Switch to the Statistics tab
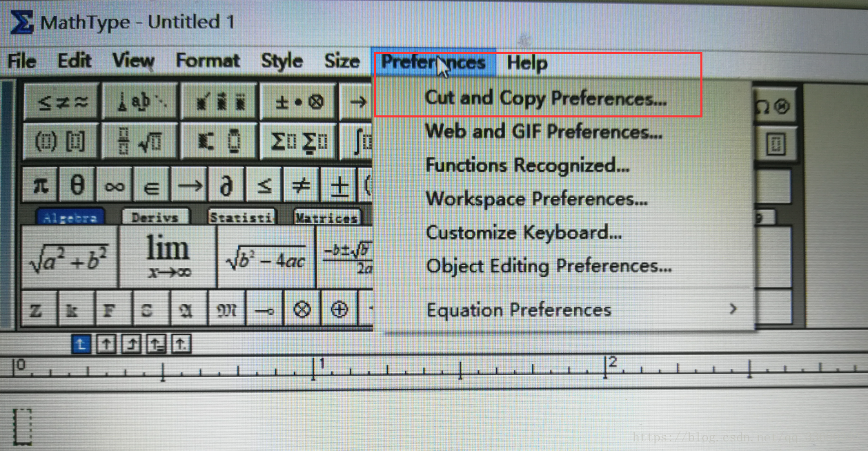The height and width of the screenshot is (451, 868). (x=241, y=217)
